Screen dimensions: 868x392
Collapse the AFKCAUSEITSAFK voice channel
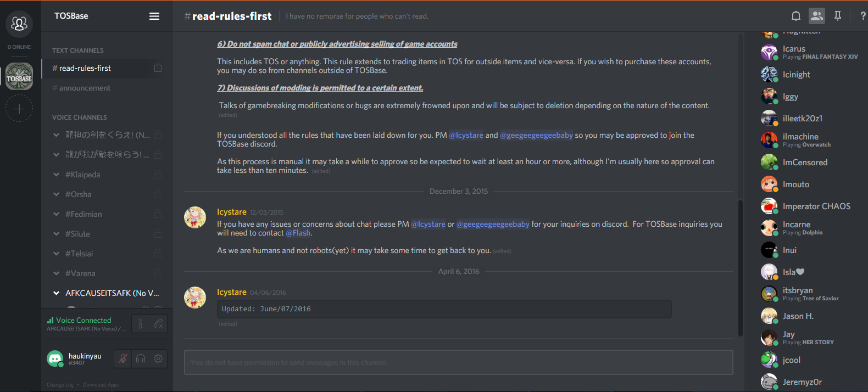[56, 293]
